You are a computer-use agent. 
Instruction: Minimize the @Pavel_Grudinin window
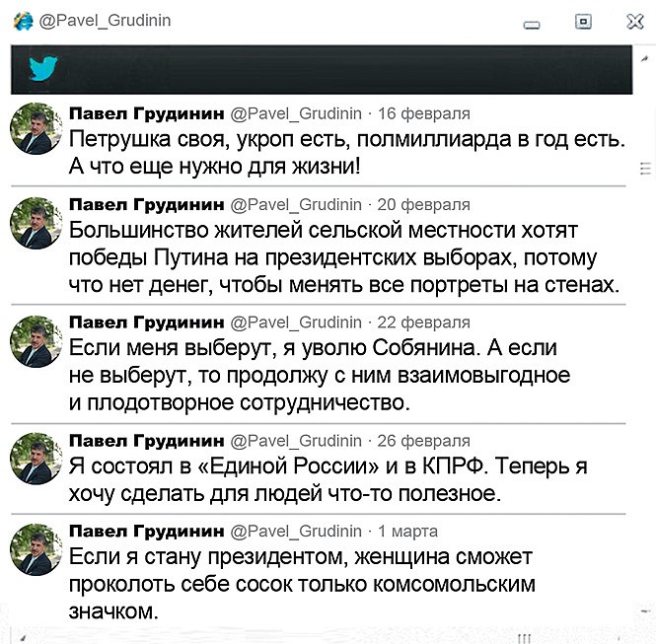click(534, 23)
